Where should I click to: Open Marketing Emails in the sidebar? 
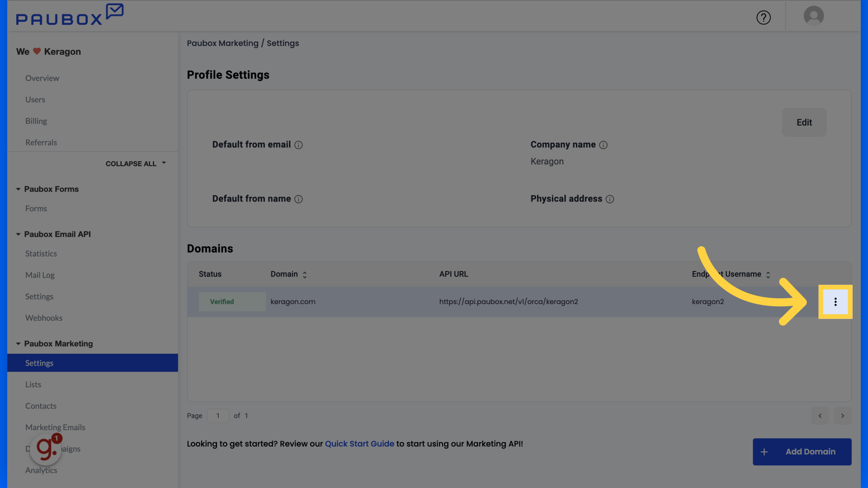pos(55,427)
